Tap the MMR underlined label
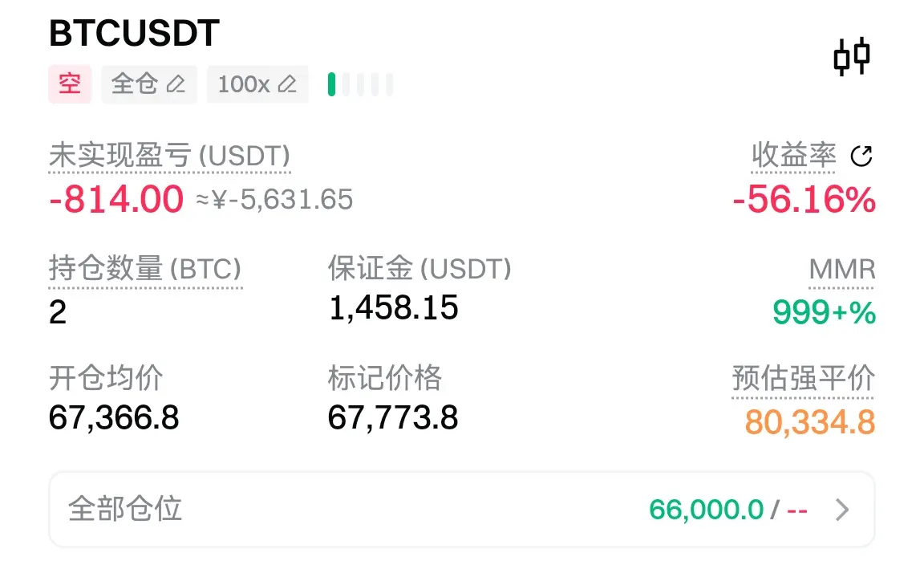924x561 pixels. pyautogui.click(x=841, y=270)
